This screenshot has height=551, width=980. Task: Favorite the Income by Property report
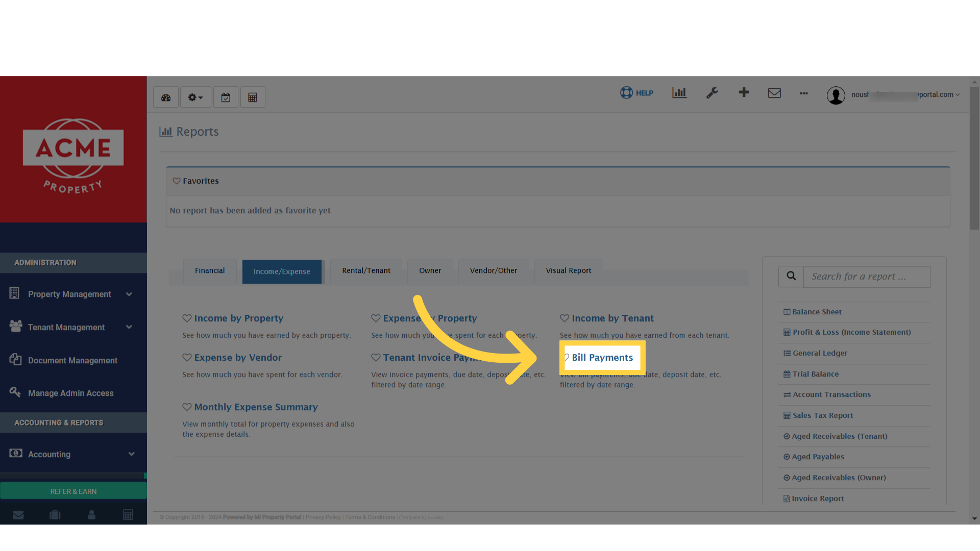tap(187, 318)
